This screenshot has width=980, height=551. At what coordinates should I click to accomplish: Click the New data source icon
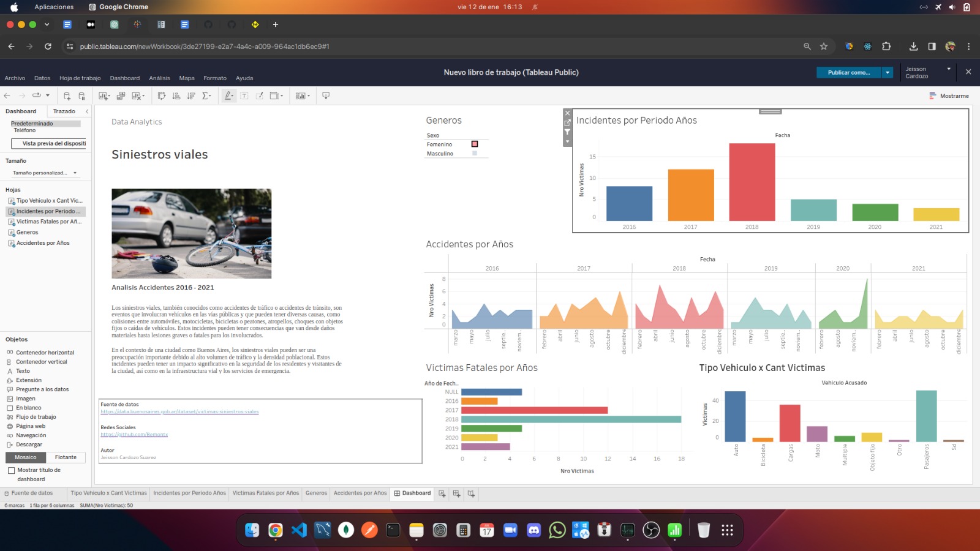pyautogui.click(x=67, y=96)
